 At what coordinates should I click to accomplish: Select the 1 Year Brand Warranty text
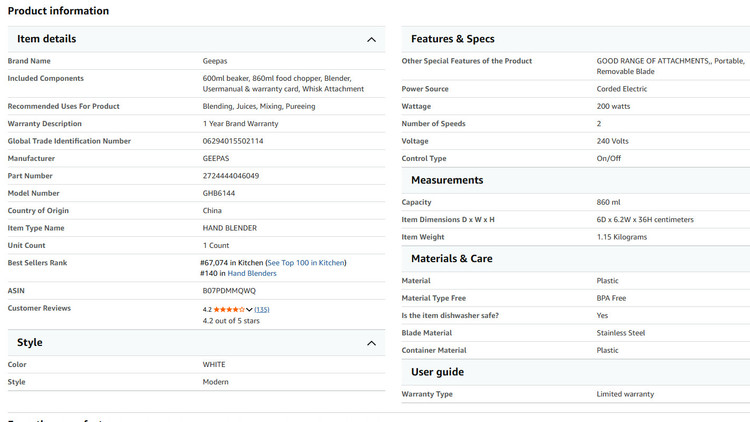[x=240, y=123]
